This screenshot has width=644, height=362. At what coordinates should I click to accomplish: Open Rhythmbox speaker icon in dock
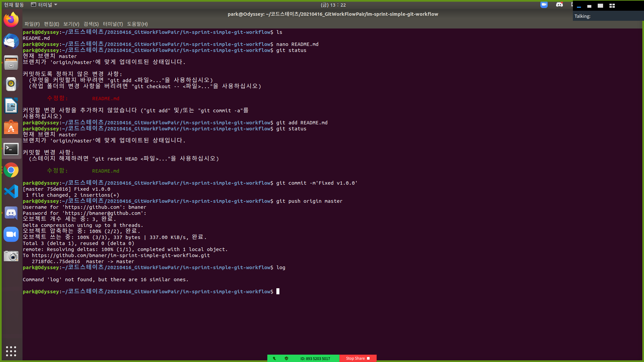pos(11,84)
